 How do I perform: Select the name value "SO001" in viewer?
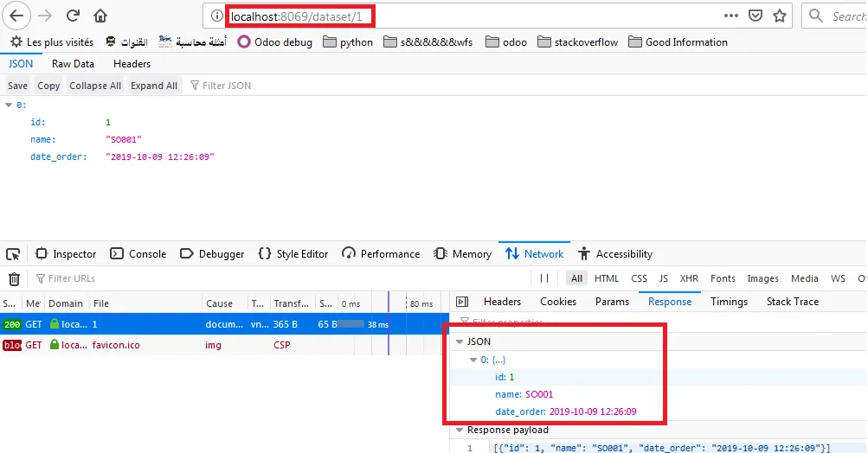click(x=124, y=139)
